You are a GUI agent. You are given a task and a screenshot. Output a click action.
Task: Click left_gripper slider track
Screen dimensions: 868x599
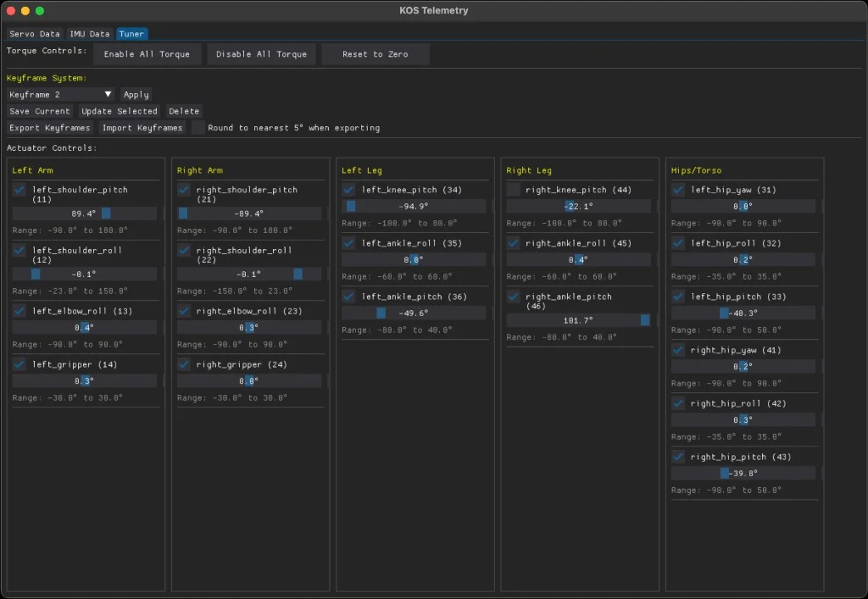(x=84, y=381)
